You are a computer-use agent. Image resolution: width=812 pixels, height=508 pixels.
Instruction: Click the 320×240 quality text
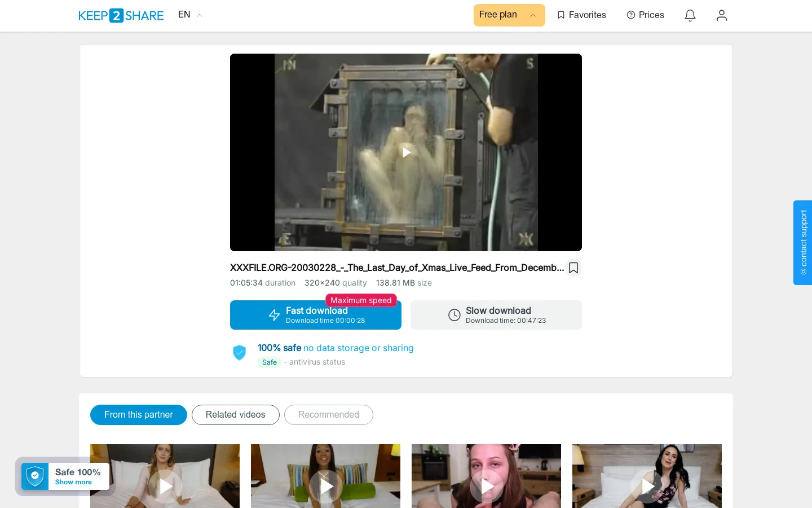[x=336, y=283]
